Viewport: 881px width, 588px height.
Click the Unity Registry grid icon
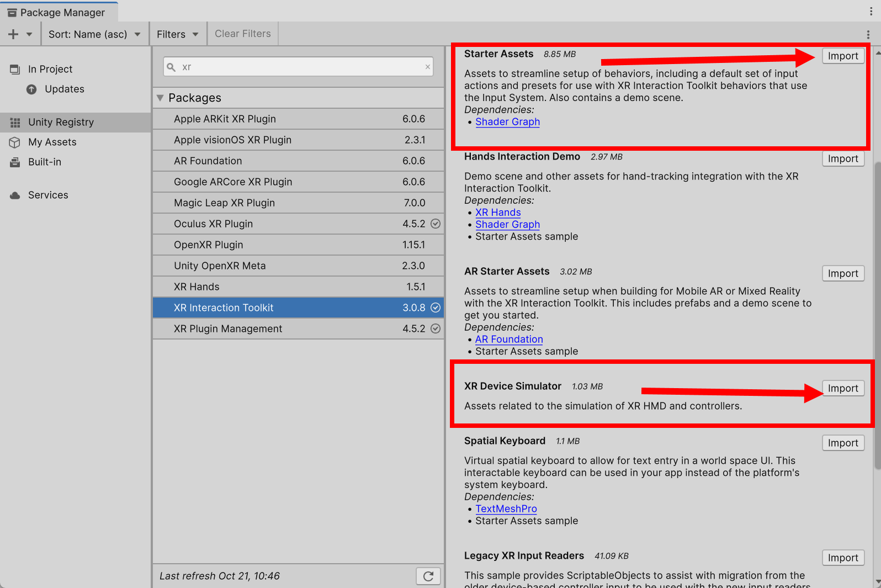pyautogui.click(x=15, y=122)
